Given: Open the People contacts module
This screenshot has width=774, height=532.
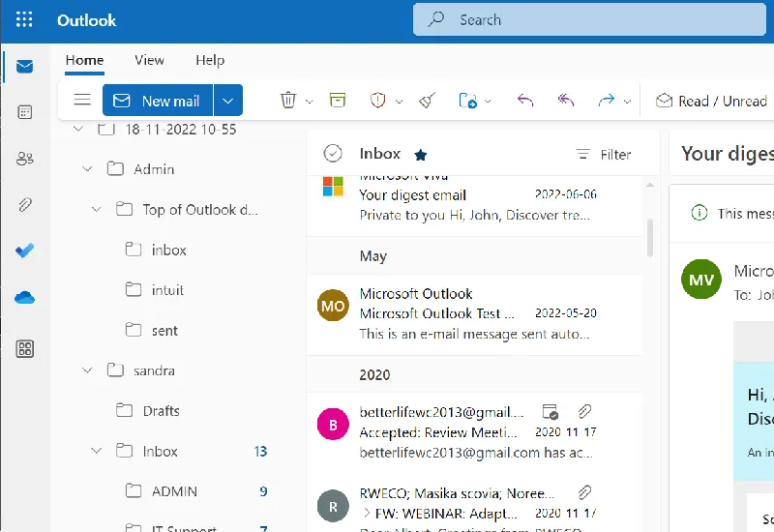Looking at the screenshot, I should (25, 158).
